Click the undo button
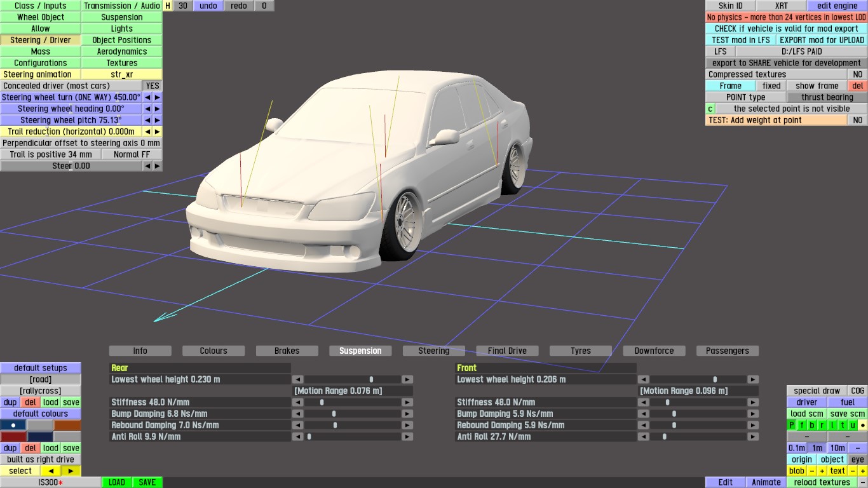This screenshot has width=868, height=488. tap(208, 6)
